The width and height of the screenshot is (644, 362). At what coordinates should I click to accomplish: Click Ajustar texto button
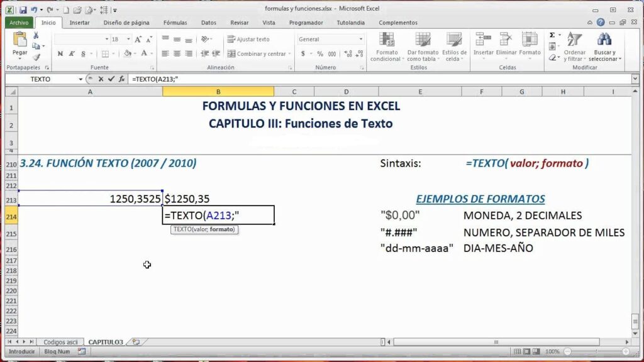tap(248, 39)
